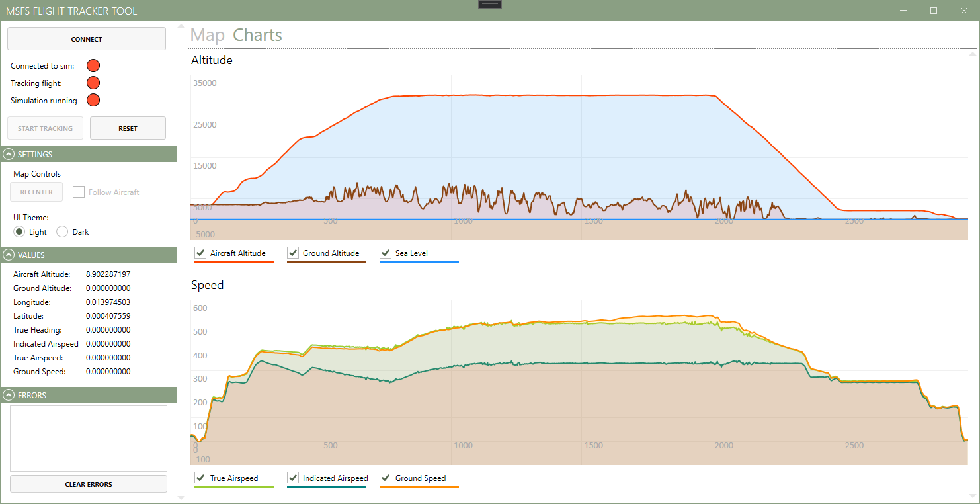Viewport: 980px width, 504px height.
Task: Click the Indicated Airspeed label in VALUES
Action: tap(46, 343)
